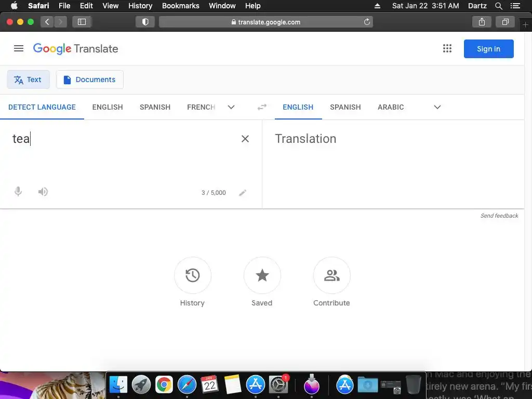Open Notification Center list icon
532x399 pixels.
515,6
